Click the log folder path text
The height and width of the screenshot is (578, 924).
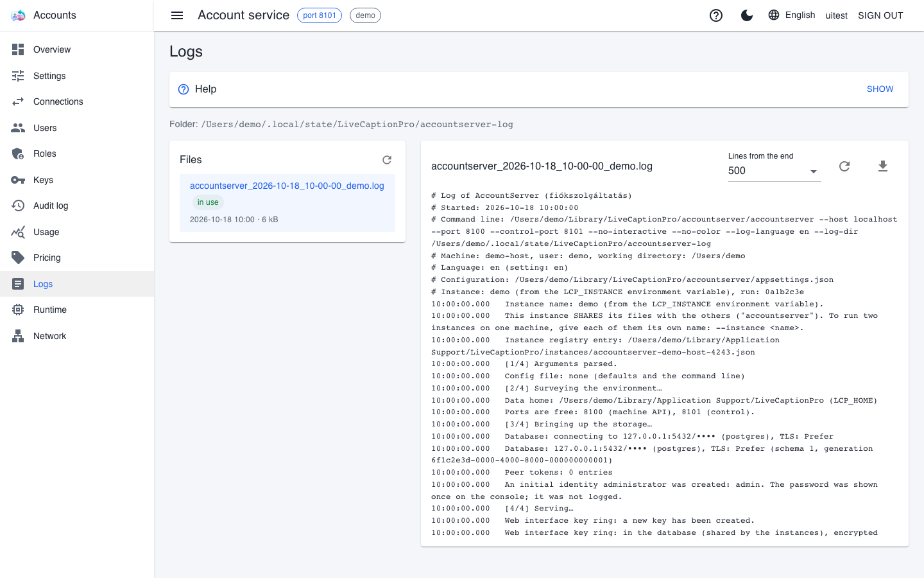[357, 125]
